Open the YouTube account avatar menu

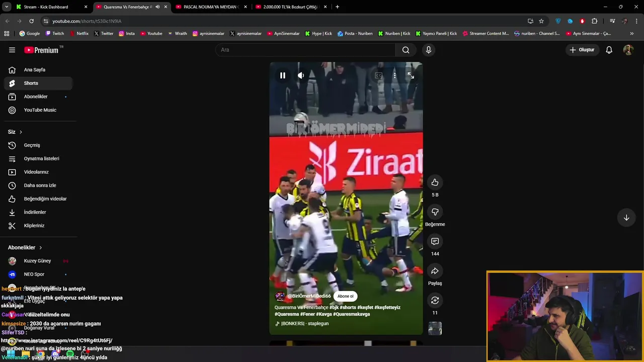(x=628, y=50)
